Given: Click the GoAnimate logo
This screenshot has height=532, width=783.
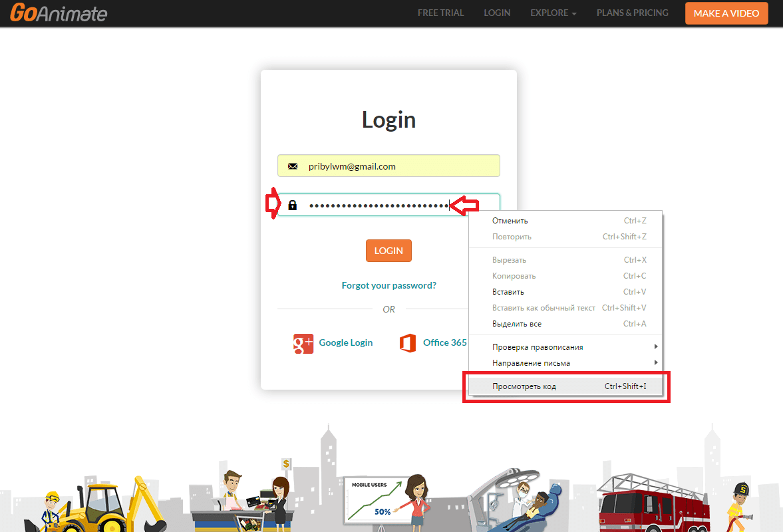Looking at the screenshot, I should pos(59,13).
